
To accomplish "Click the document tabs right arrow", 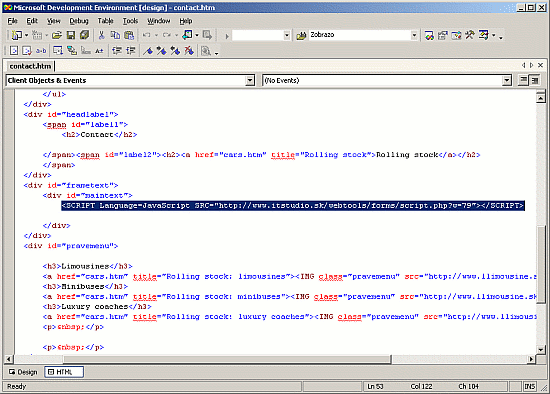I will tap(531, 65).
